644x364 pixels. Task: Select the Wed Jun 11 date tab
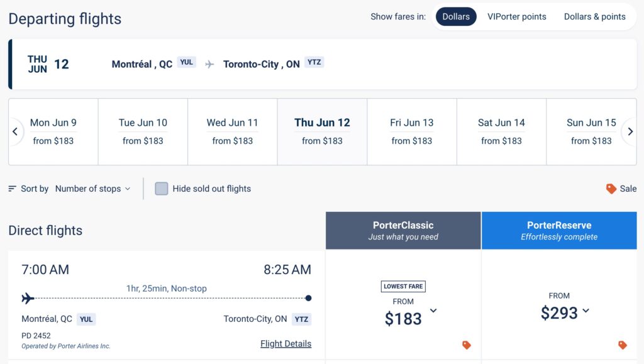click(233, 131)
